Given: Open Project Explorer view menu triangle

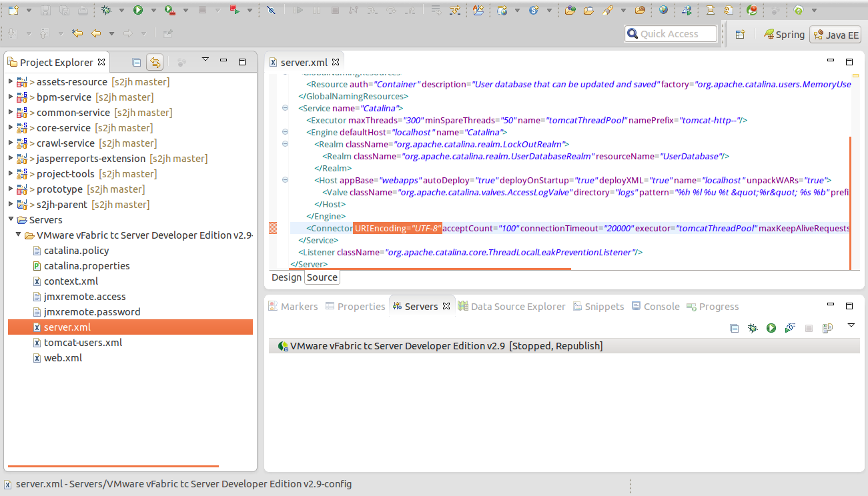Looking at the screenshot, I should click(205, 59).
